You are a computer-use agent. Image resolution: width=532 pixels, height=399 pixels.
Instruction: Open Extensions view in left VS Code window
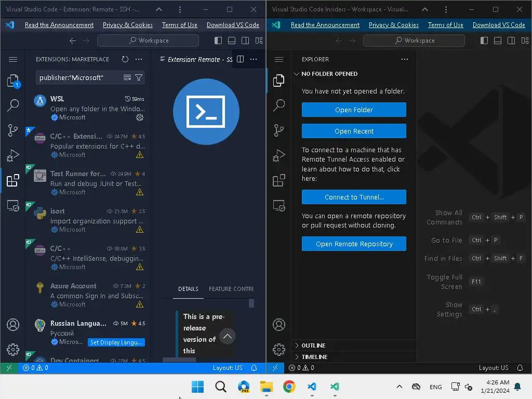click(x=13, y=180)
